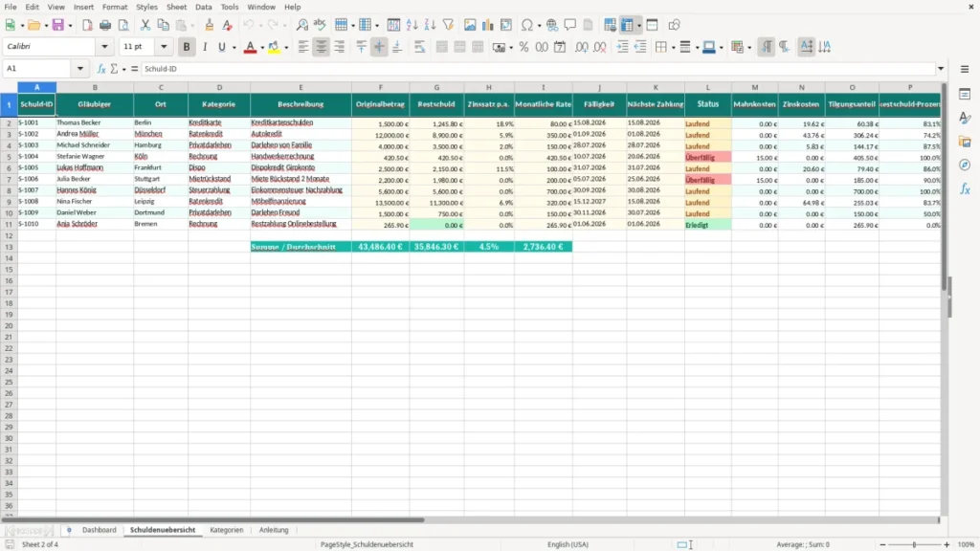Insert a comment
This screenshot has width=980, height=551.
tap(570, 25)
